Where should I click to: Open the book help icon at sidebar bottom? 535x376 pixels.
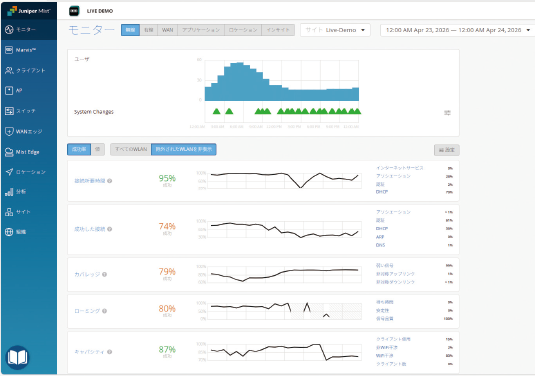17,358
